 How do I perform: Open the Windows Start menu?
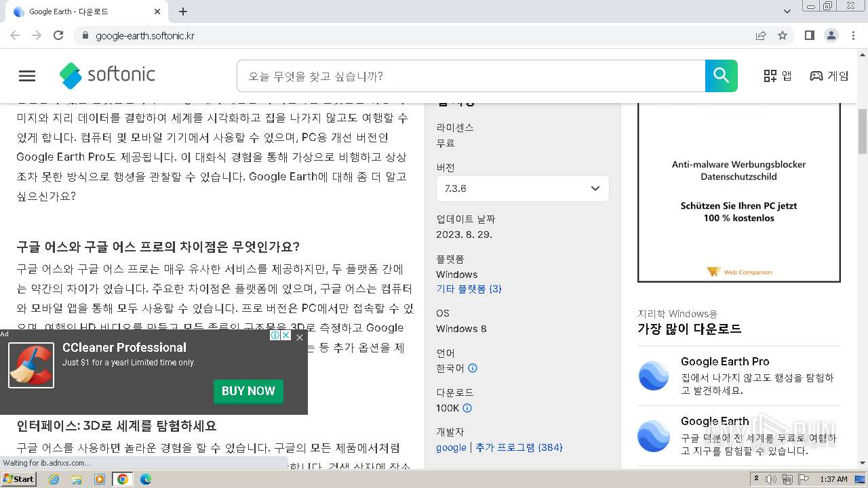click(18, 479)
